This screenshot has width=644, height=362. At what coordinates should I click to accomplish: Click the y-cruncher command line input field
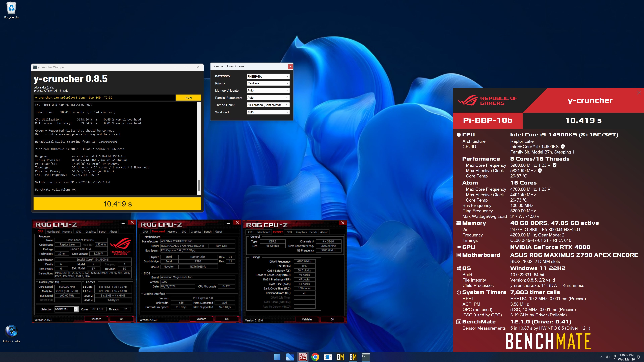point(104,98)
